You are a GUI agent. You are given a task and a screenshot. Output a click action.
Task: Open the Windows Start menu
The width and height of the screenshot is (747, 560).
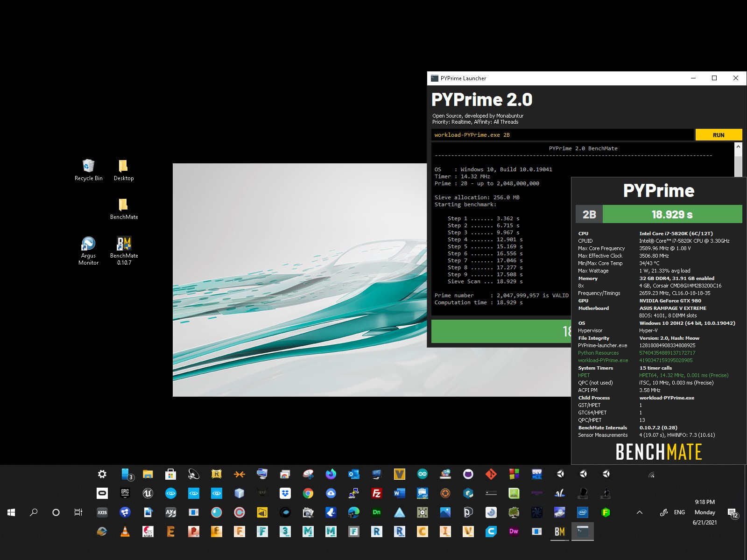pos(11,512)
